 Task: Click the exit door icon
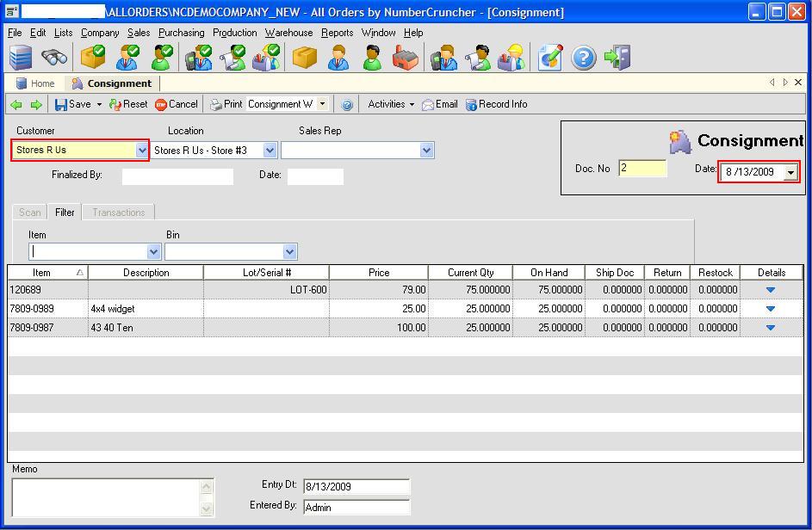(x=617, y=57)
